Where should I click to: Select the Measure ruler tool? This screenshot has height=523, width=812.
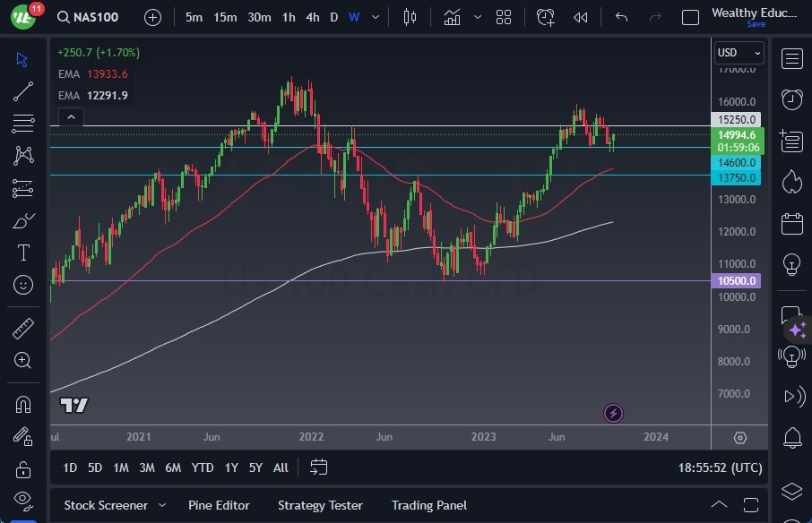click(22, 328)
